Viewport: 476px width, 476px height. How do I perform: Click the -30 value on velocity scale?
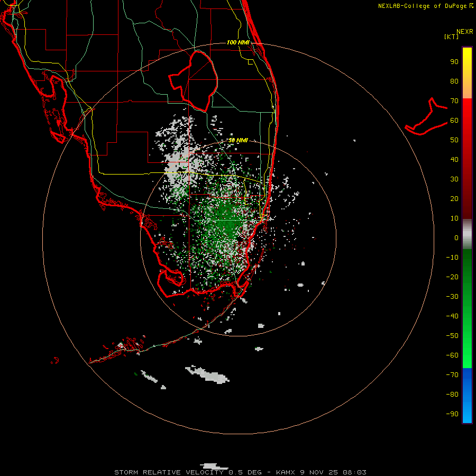pyautogui.click(x=452, y=297)
